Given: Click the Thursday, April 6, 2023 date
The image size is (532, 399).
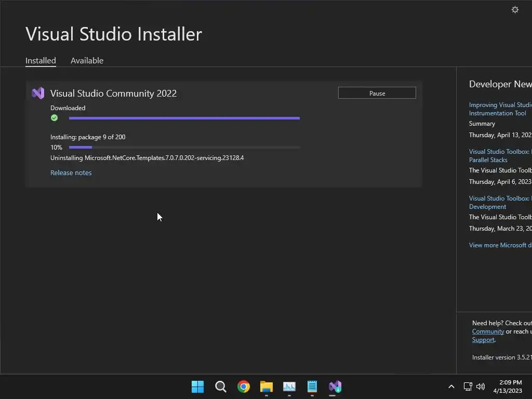Looking at the screenshot, I should [500, 182].
